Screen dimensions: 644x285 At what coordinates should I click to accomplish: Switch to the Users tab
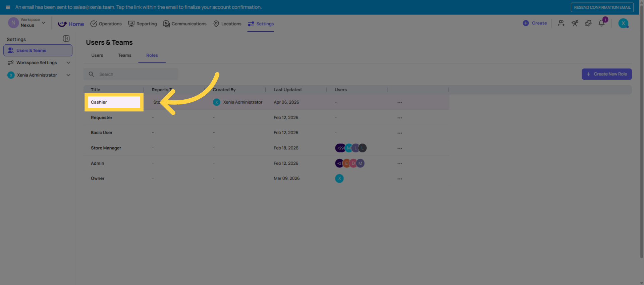(x=97, y=55)
